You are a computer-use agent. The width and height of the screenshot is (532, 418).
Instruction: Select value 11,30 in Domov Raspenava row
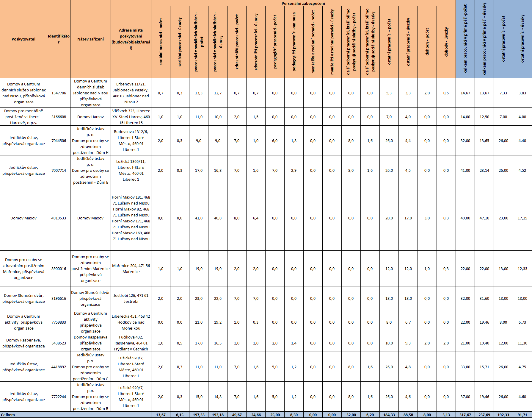click(x=522, y=343)
